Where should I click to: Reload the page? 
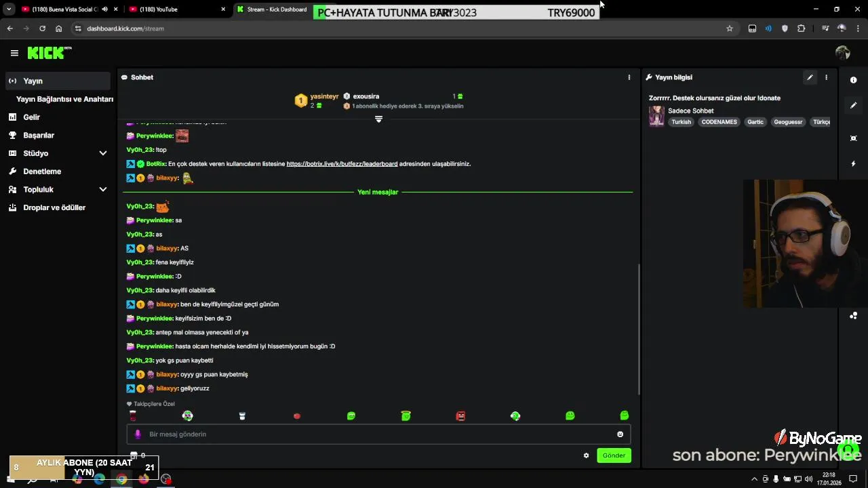42,28
